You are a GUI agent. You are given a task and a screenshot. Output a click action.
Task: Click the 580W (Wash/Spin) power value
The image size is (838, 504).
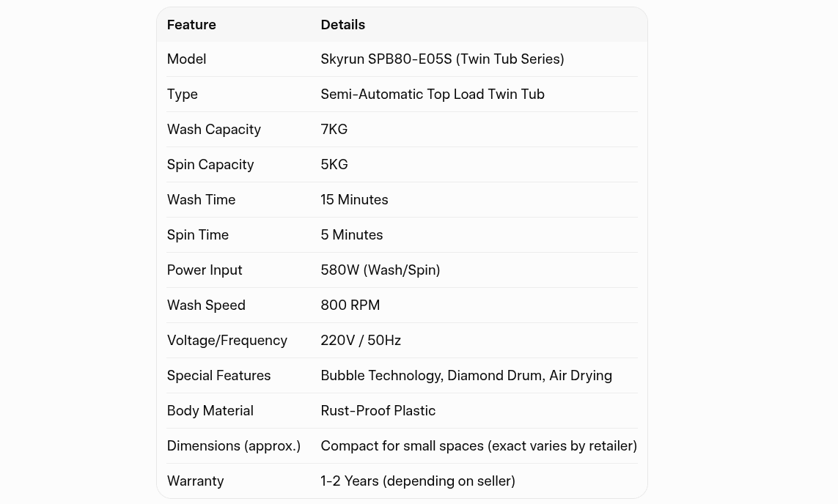pyautogui.click(x=380, y=270)
